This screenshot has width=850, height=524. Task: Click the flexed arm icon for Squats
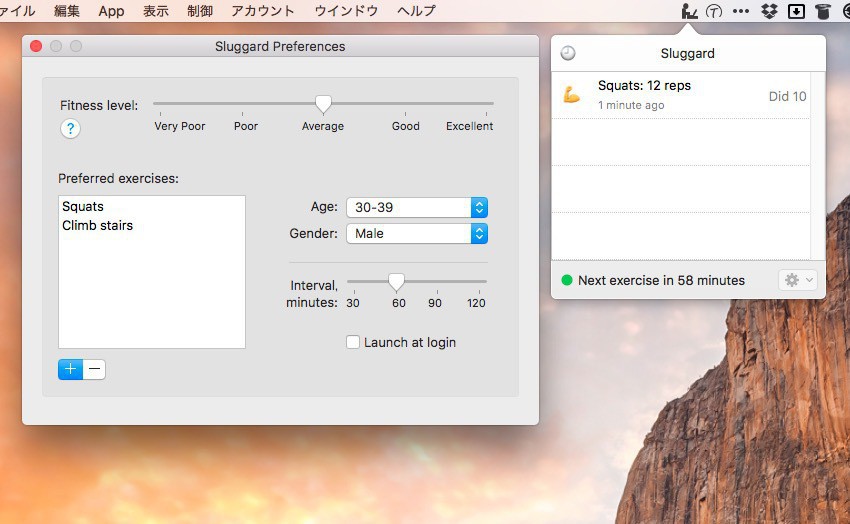572,95
